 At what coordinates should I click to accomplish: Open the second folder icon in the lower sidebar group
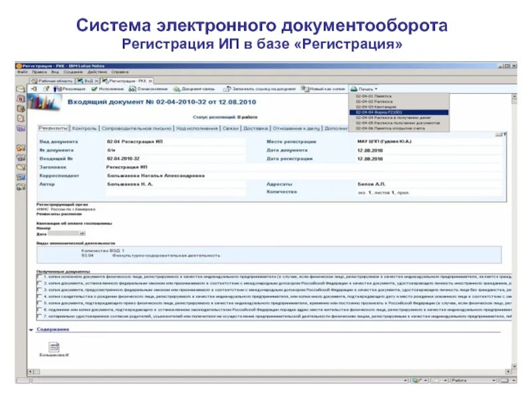coord(21,158)
